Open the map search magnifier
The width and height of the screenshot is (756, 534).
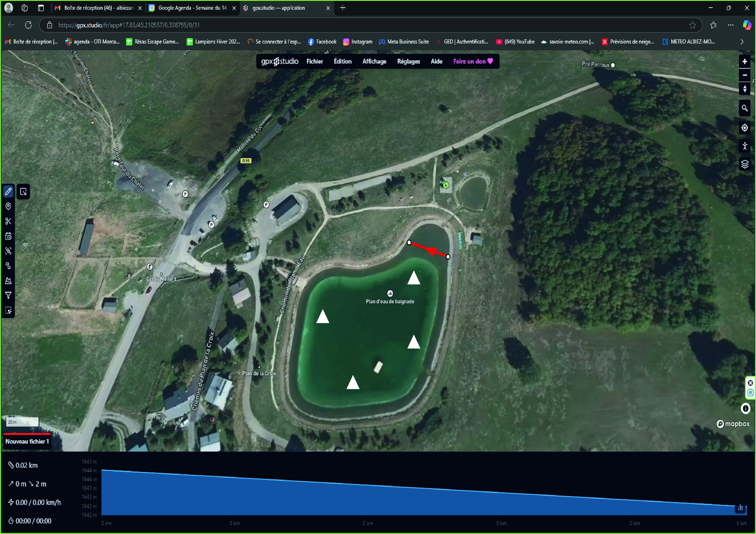745,108
